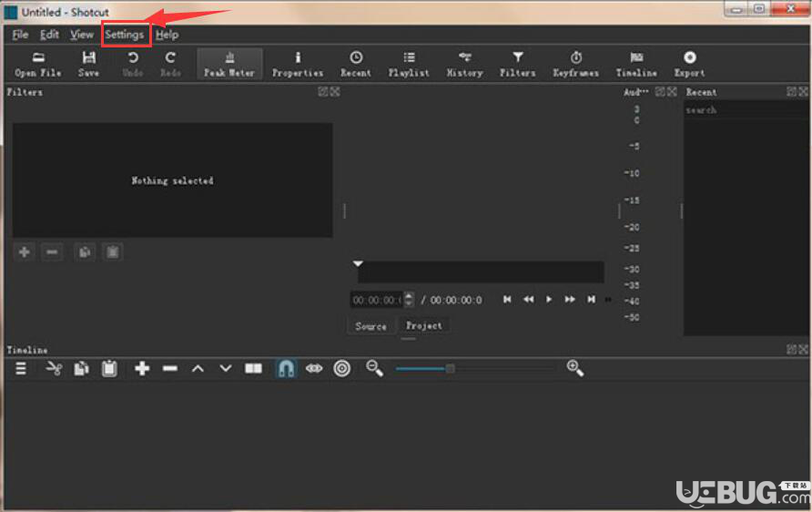This screenshot has height=512, width=812.
Task: Copy clip in timeline toolbar
Action: 81,368
